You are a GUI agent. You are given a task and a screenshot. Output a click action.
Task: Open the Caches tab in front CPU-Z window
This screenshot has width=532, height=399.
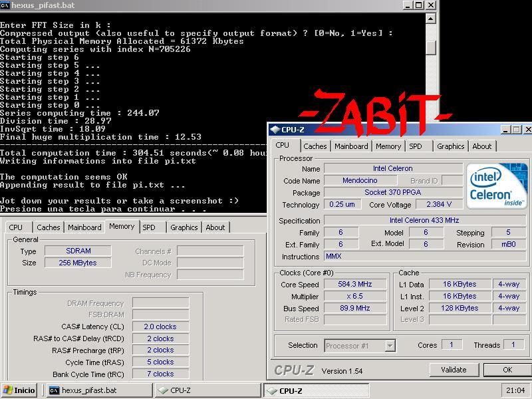[x=315, y=146]
